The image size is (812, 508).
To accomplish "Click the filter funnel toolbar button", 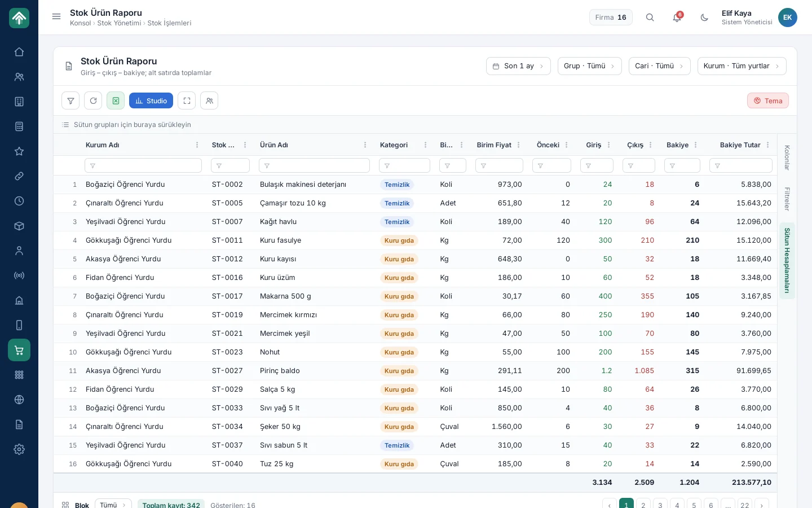I will (70, 100).
